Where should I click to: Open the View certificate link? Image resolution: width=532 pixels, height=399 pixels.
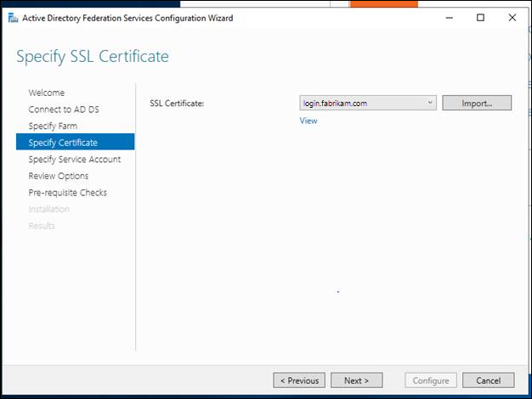[308, 121]
